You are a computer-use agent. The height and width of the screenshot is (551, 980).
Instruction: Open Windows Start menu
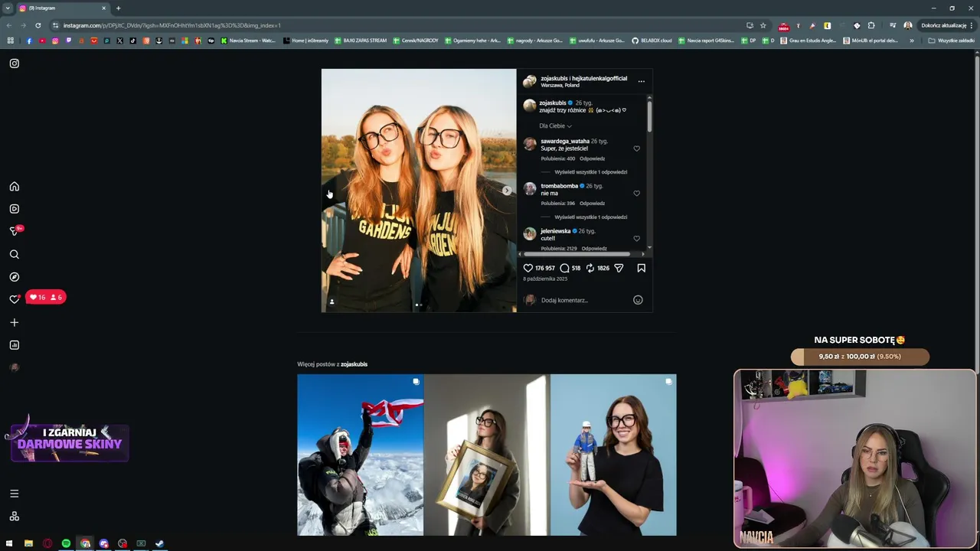pos(9,543)
